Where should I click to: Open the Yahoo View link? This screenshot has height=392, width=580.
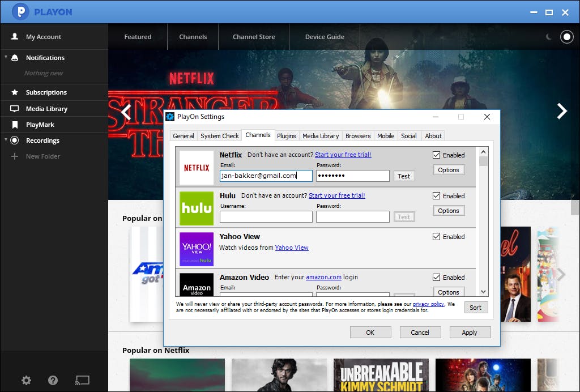point(292,248)
